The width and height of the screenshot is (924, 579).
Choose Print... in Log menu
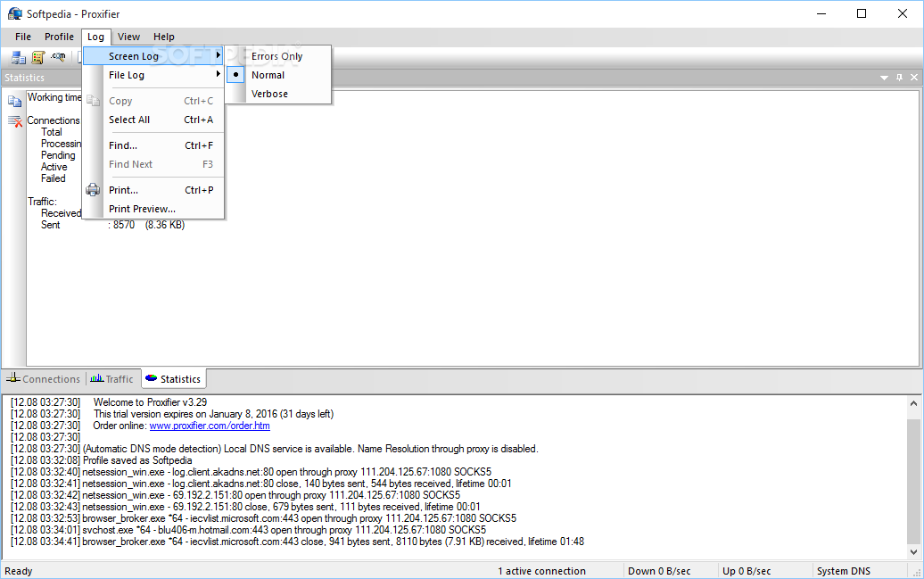(x=153, y=190)
